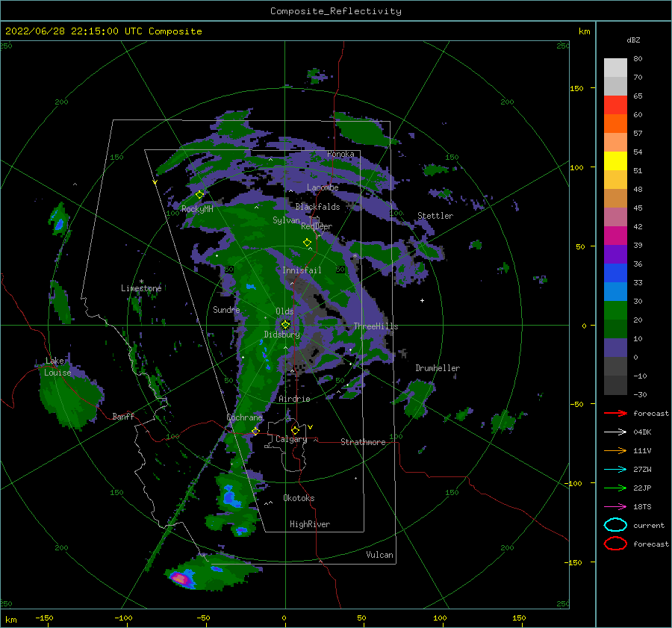The width and height of the screenshot is (672, 628).
Task: Click the Stettler label
Action: pyautogui.click(x=435, y=216)
